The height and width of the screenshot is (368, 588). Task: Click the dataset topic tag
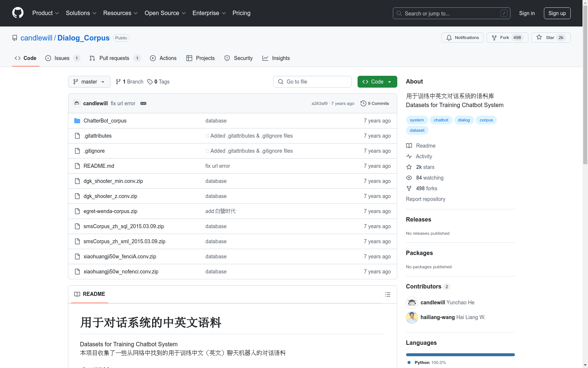[417, 130]
